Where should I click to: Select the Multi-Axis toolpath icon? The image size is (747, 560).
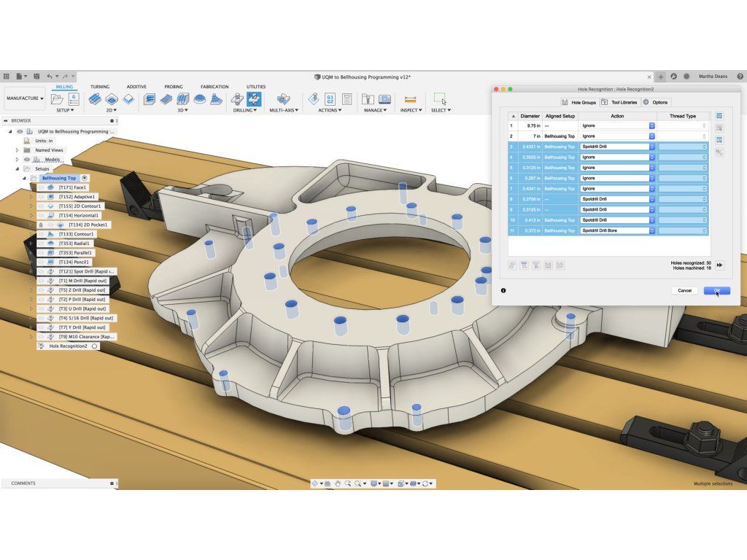pyautogui.click(x=284, y=99)
